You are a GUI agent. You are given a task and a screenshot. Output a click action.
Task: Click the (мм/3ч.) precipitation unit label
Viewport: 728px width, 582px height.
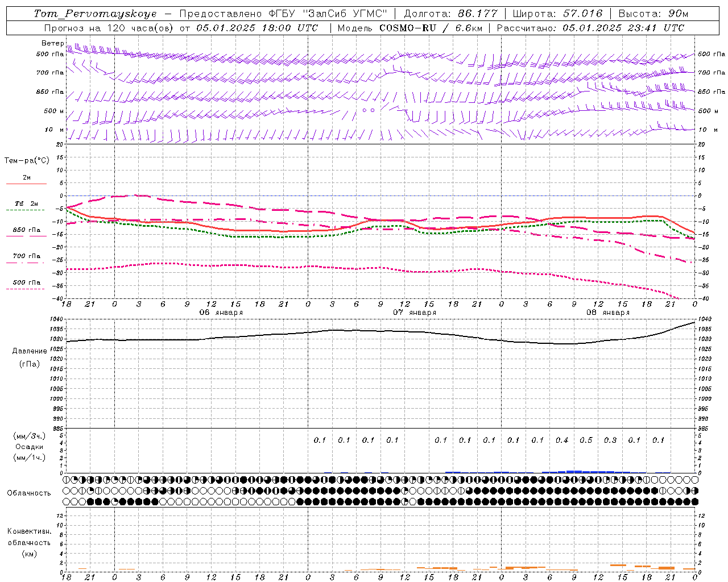(x=30, y=436)
